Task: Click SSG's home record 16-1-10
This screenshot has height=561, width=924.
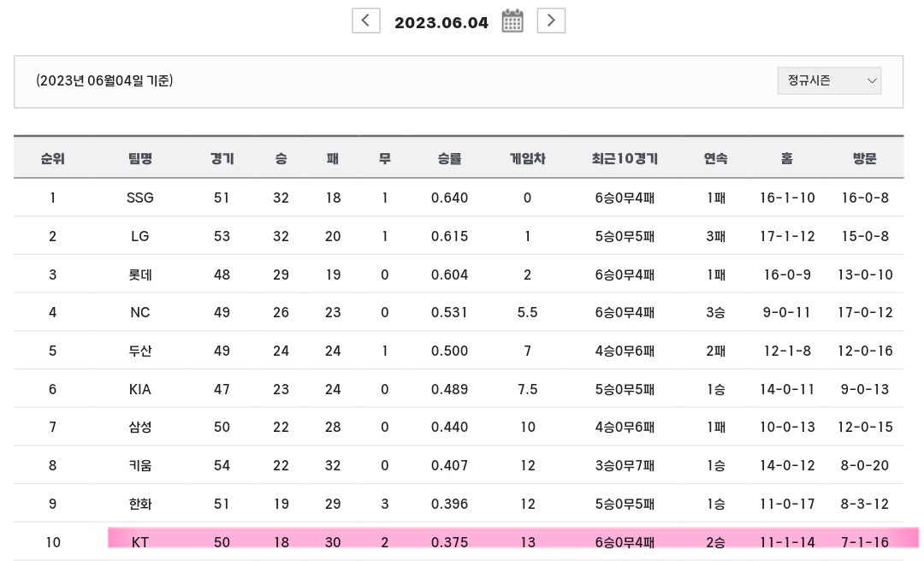Action: (787, 198)
